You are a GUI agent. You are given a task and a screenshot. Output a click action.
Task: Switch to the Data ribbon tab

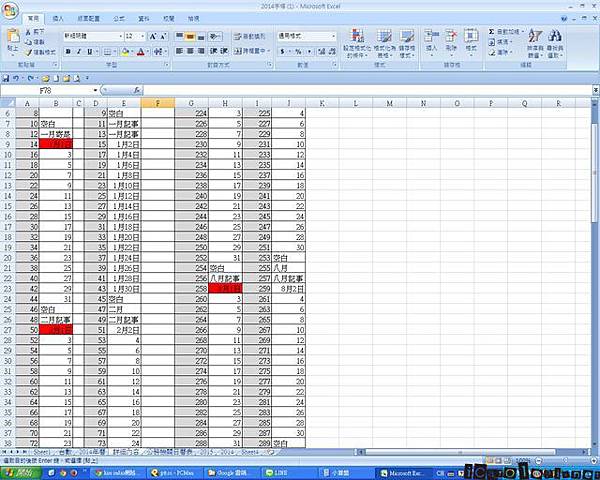click(143, 18)
